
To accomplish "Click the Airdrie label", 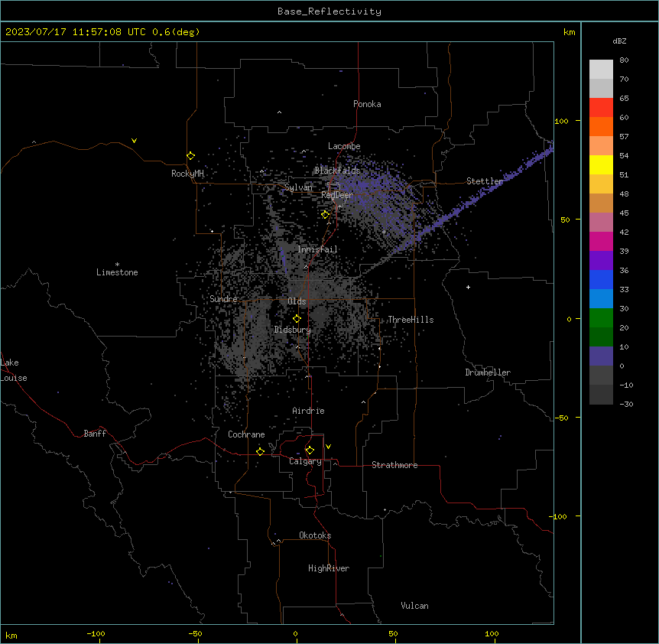I will (x=309, y=411).
